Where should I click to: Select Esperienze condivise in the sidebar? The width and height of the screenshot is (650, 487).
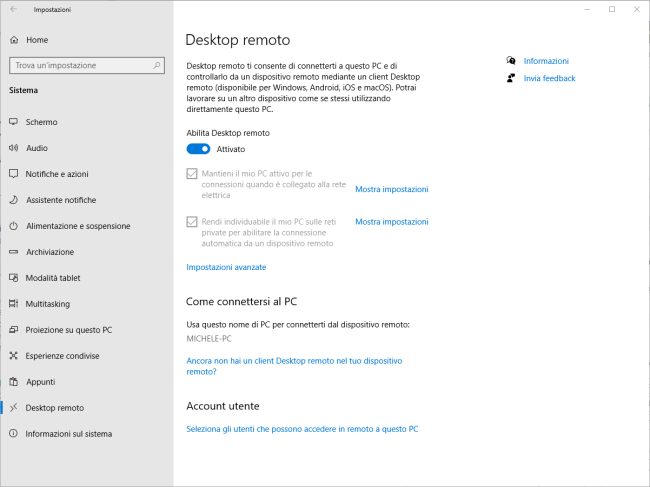click(x=87, y=356)
